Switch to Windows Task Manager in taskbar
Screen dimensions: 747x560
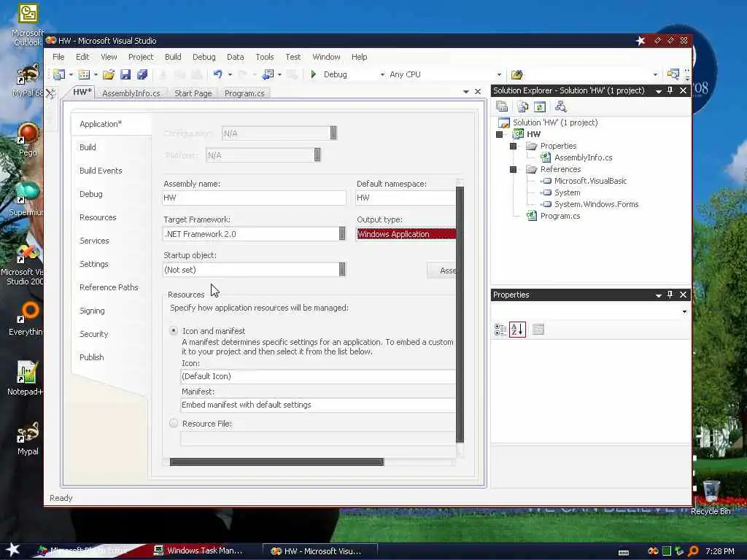(x=198, y=551)
